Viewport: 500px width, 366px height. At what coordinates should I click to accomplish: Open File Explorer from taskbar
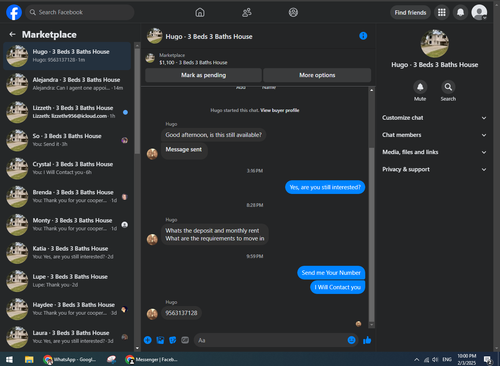point(29,359)
